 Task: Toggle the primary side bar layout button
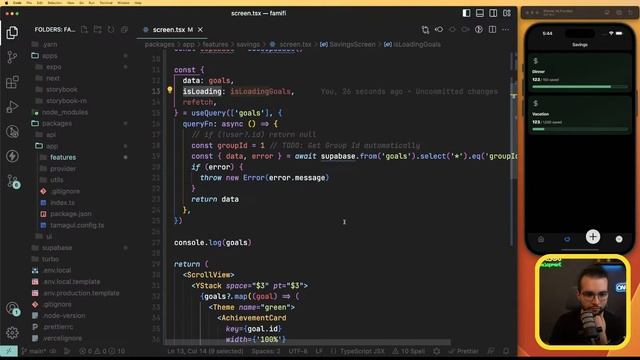467,13
